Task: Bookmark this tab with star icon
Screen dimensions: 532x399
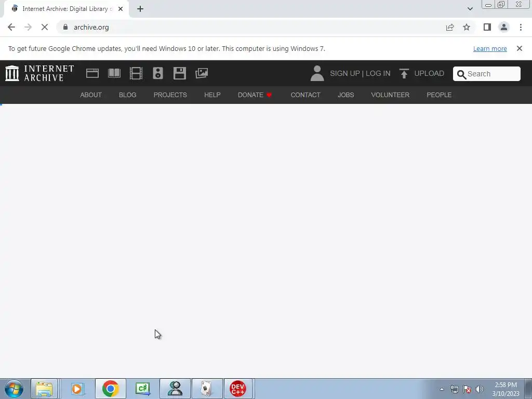Action: [x=467, y=27]
